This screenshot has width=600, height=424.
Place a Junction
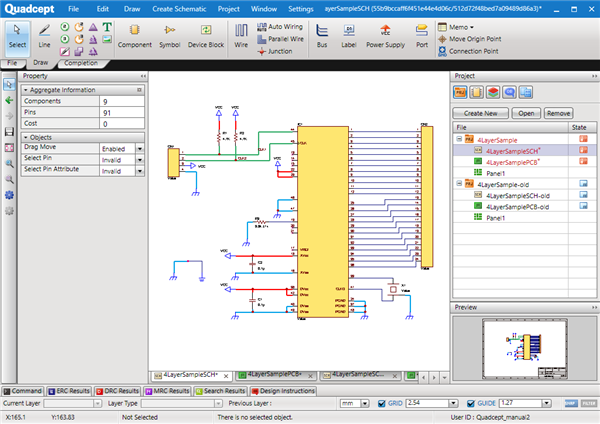click(275, 51)
